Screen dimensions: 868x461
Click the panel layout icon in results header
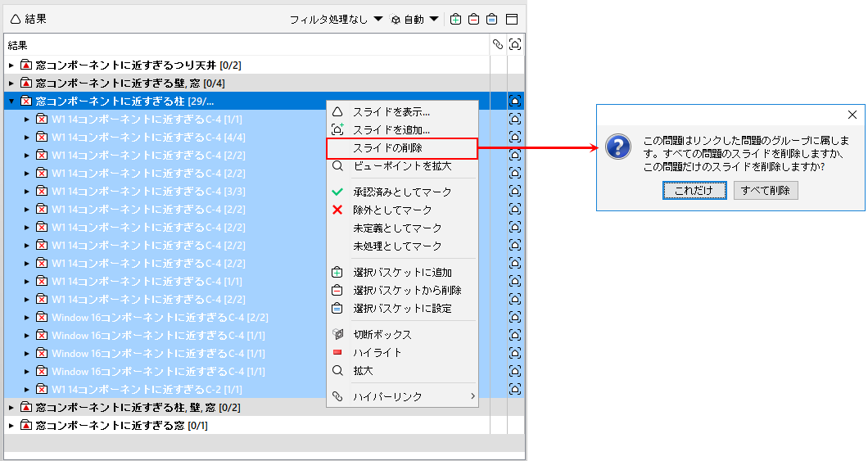click(x=512, y=20)
